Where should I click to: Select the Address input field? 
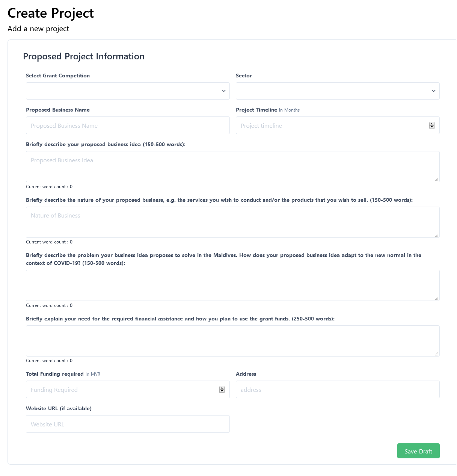(x=337, y=390)
